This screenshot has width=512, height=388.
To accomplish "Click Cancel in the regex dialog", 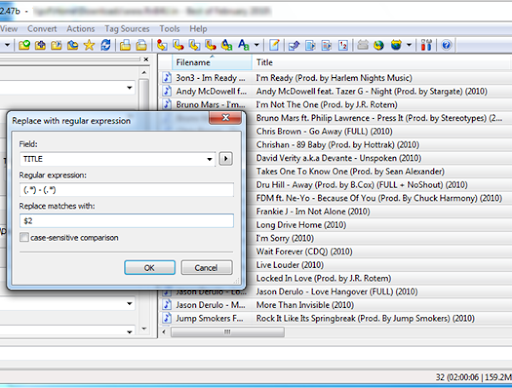I will pos(206,268).
